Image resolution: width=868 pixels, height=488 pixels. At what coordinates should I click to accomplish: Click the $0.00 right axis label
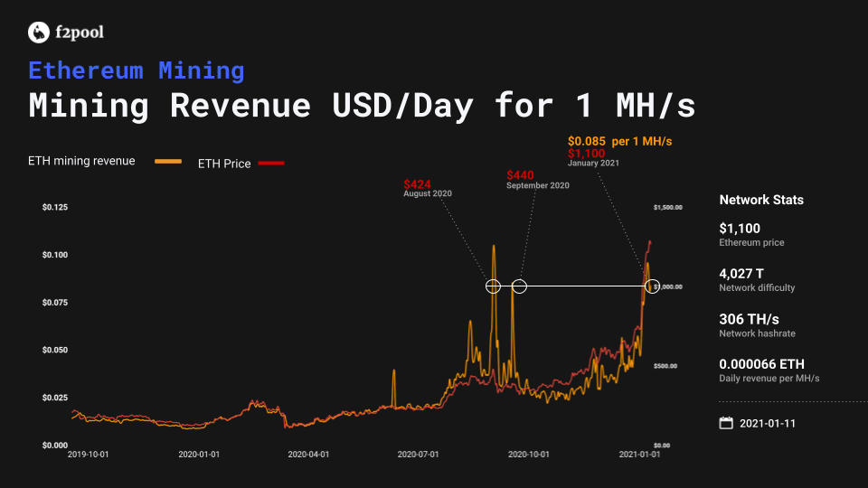662,446
